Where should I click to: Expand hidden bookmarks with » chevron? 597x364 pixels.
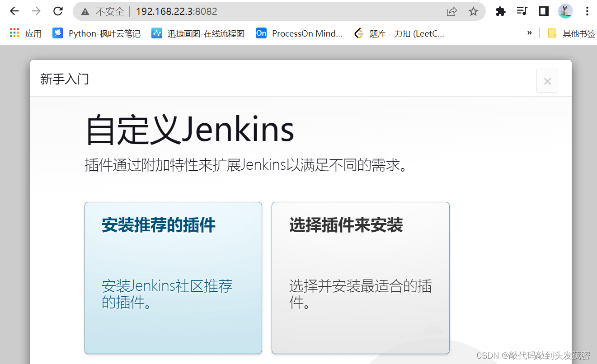[530, 33]
